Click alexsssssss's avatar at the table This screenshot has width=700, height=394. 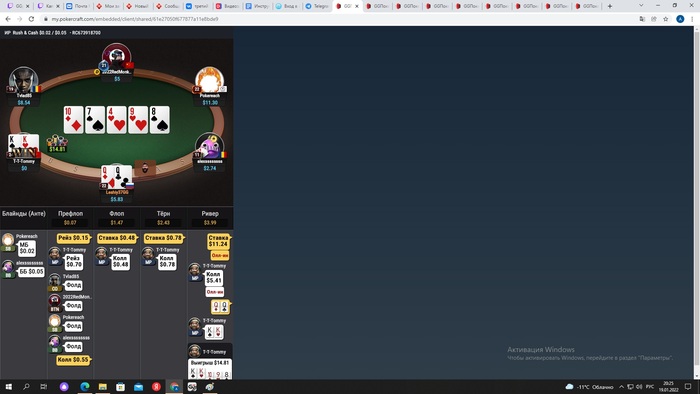(209, 146)
